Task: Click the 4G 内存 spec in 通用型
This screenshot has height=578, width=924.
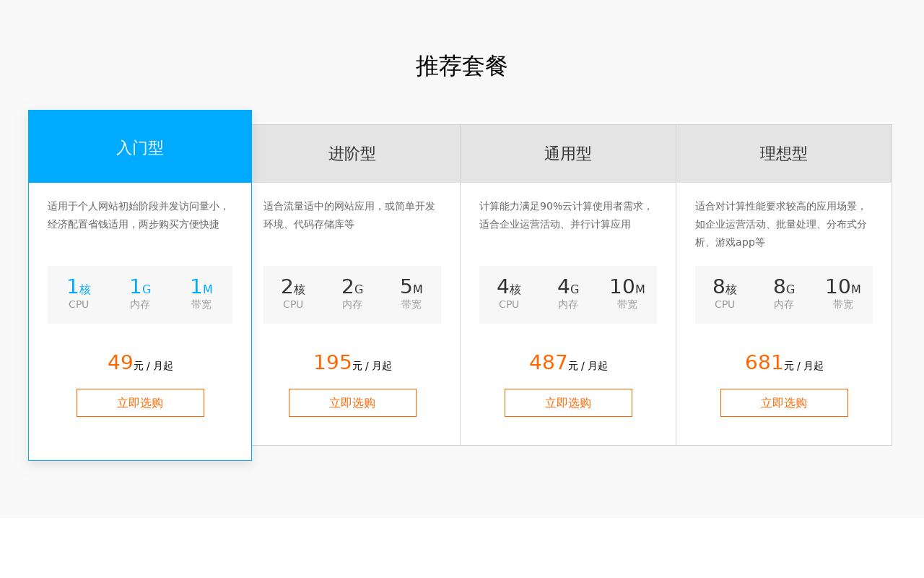Action: click(568, 294)
